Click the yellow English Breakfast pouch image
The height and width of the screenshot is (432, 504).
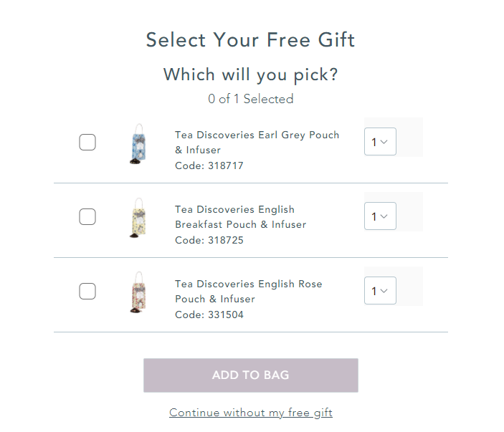(138, 218)
